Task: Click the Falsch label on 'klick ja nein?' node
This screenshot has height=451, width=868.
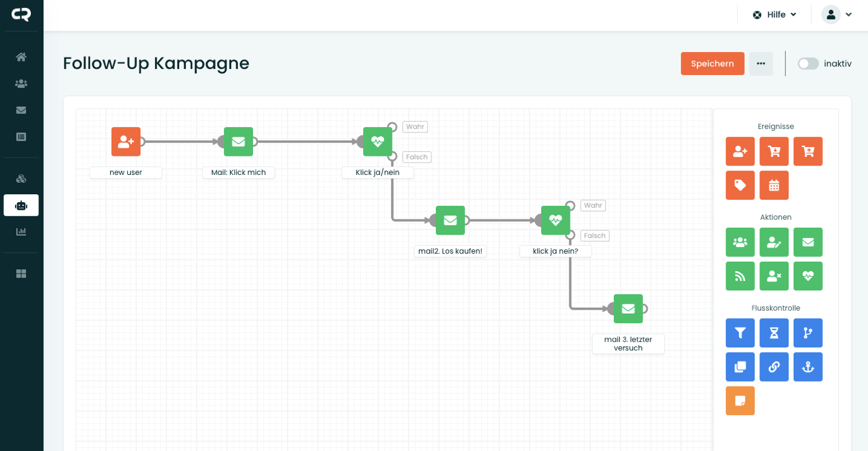Action: 595,236
